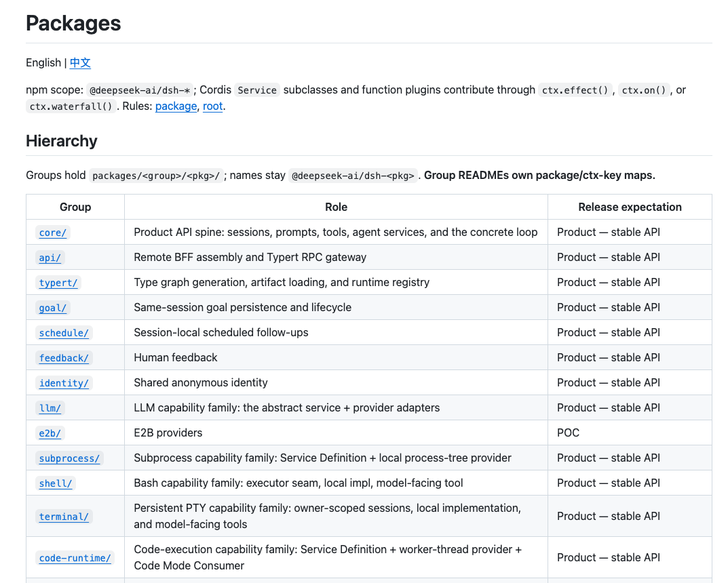
Task: Open the feedback/ group link
Action: point(64,357)
